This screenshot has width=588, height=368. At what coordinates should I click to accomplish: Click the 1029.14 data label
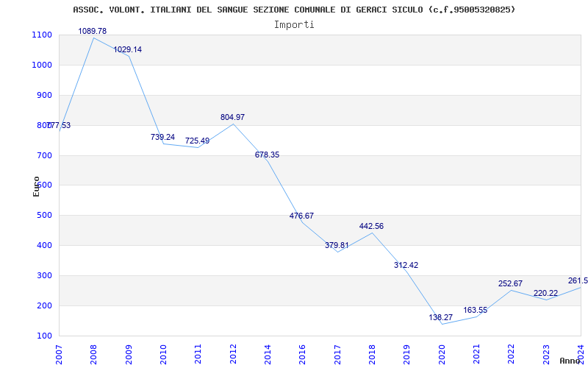pyautogui.click(x=127, y=49)
